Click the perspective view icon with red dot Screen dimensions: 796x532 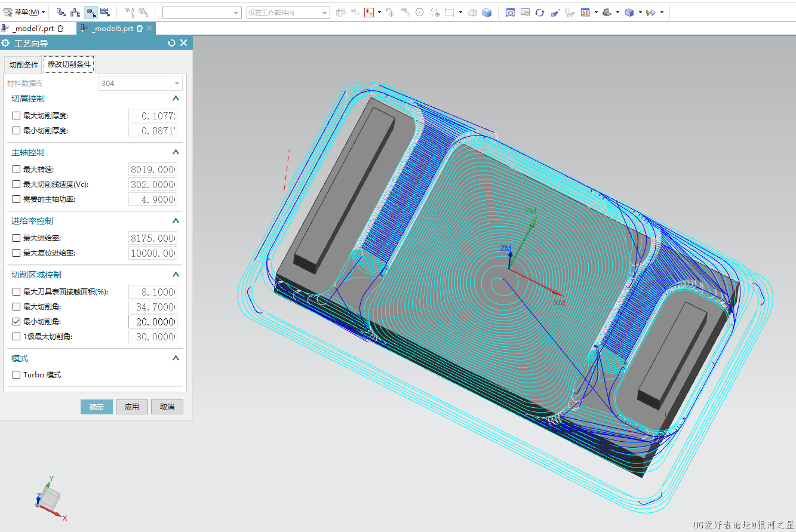555,12
